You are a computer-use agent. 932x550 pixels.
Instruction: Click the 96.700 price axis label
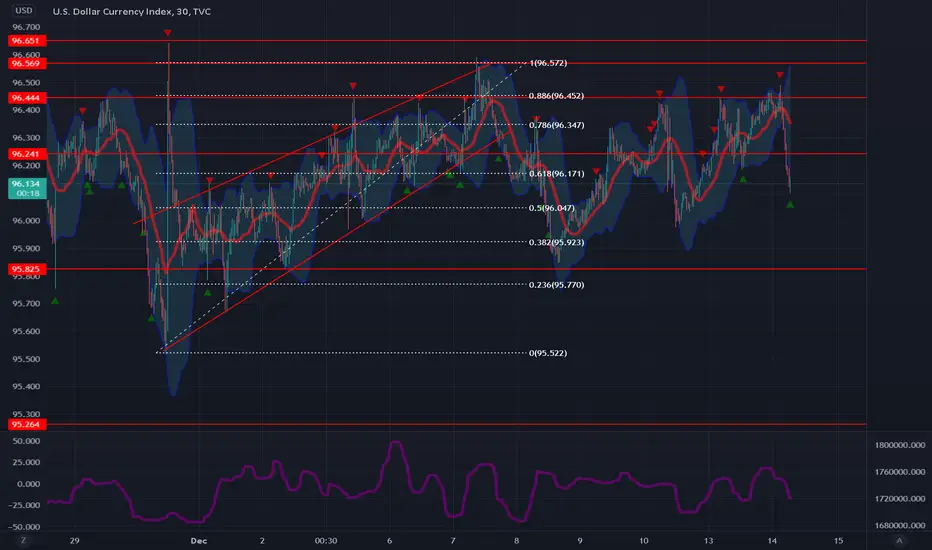point(26,27)
